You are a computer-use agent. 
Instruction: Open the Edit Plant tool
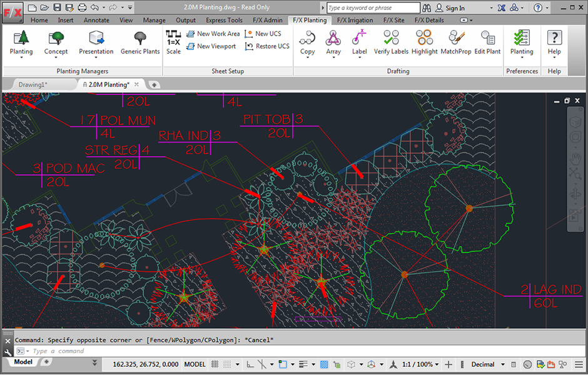click(487, 39)
